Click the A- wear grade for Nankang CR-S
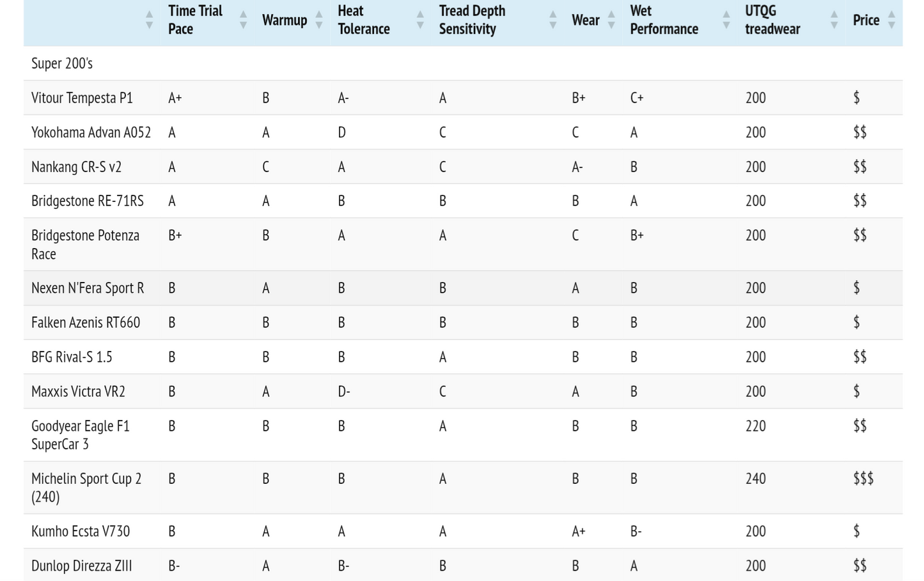This screenshot has width=924, height=581. [577, 167]
